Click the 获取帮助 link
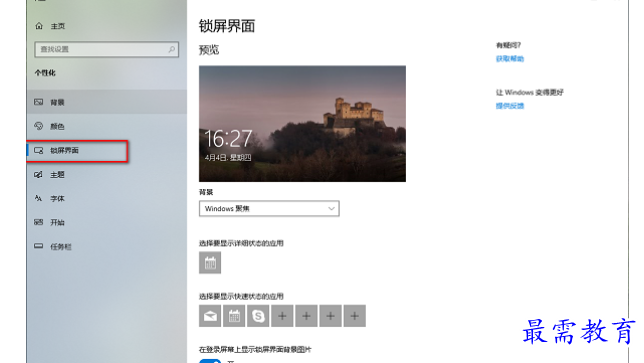The height and width of the screenshot is (363, 644). [510, 59]
